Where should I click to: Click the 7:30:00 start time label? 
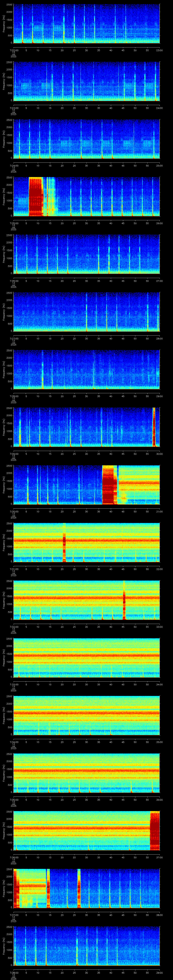coord(14,512)
